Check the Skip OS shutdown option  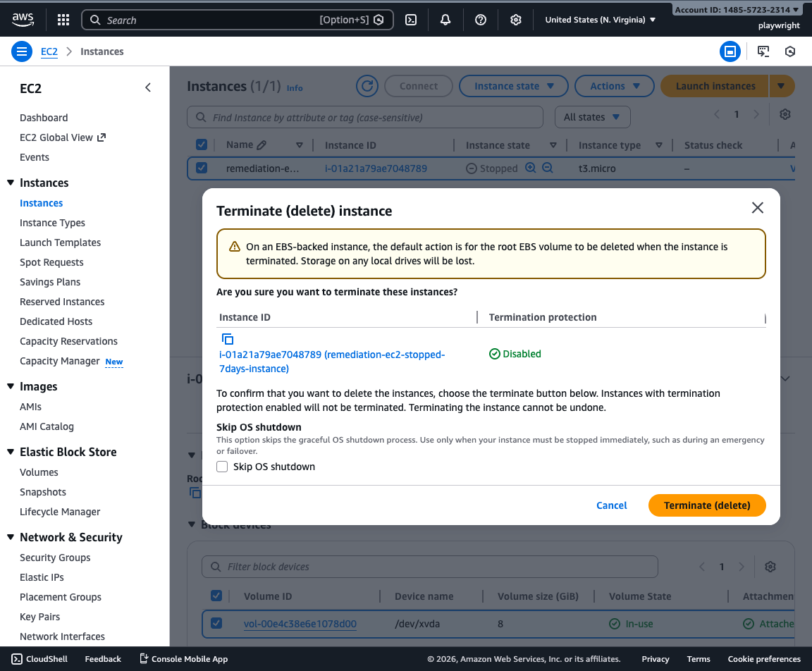coord(222,467)
